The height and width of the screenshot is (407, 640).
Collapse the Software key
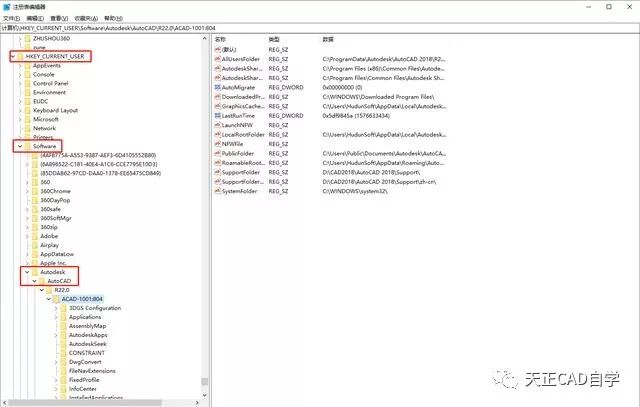pyautogui.click(x=20, y=146)
